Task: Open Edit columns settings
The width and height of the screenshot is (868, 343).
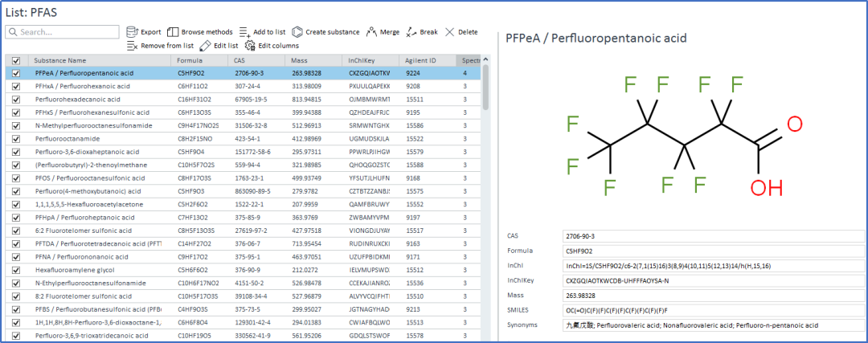Action: (250, 46)
